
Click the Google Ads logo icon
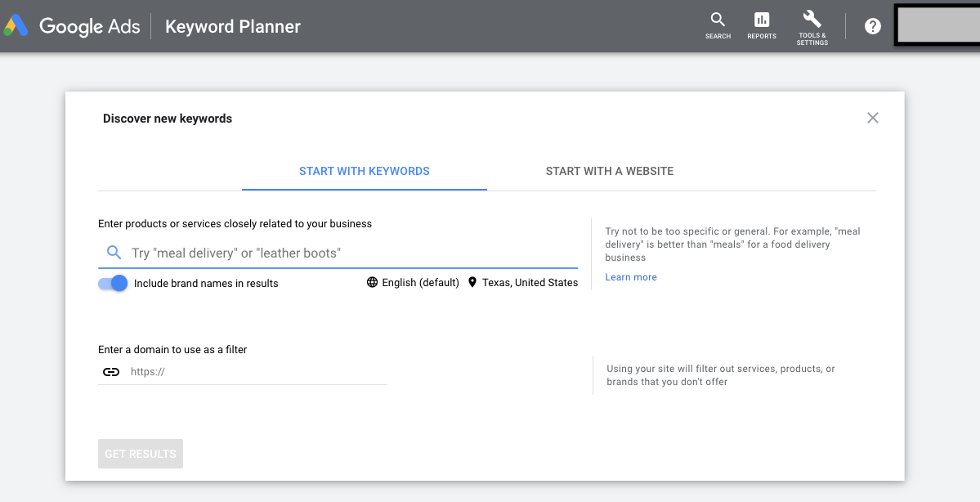click(x=16, y=26)
